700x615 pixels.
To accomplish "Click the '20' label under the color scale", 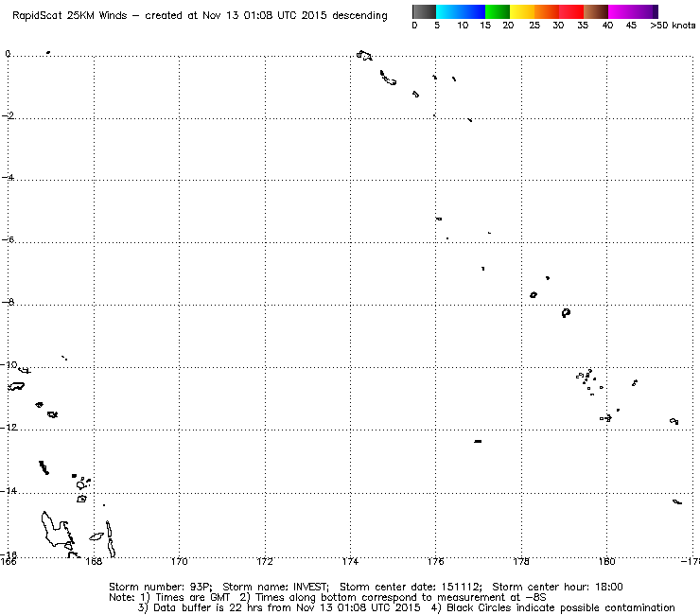I will (x=508, y=26).
